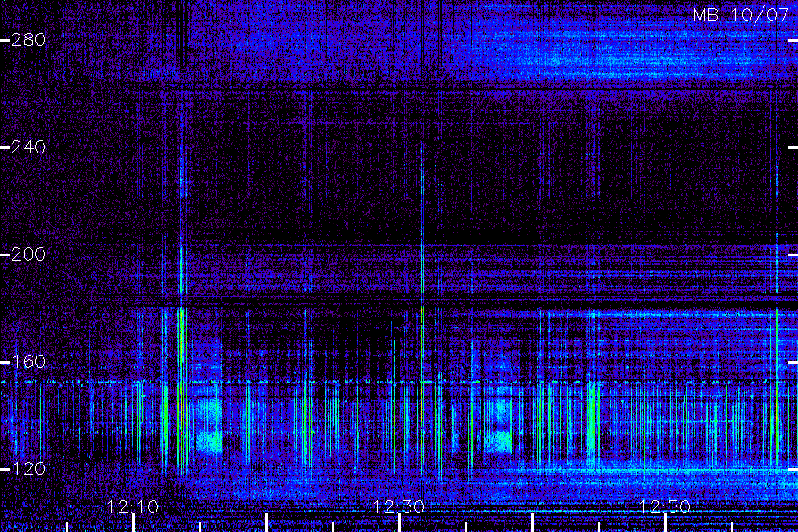The width and height of the screenshot is (798, 532).
Task: Click the 160 frequency axis label
Action: (28, 362)
